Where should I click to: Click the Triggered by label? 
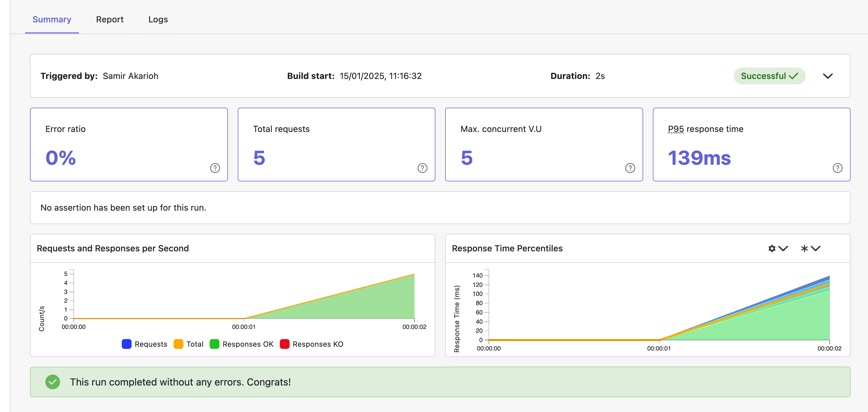tap(69, 76)
